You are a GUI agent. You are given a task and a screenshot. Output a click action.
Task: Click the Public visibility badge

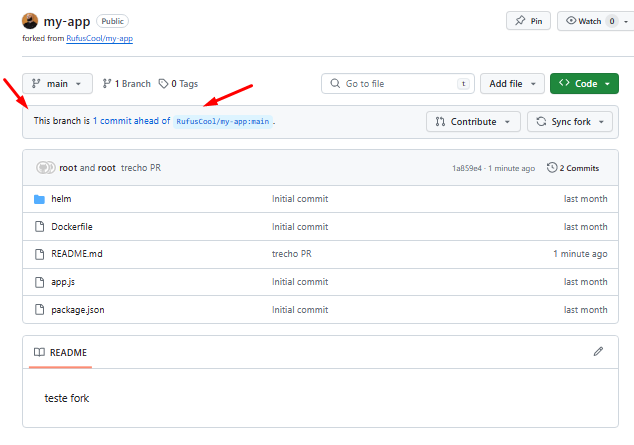click(112, 21)
